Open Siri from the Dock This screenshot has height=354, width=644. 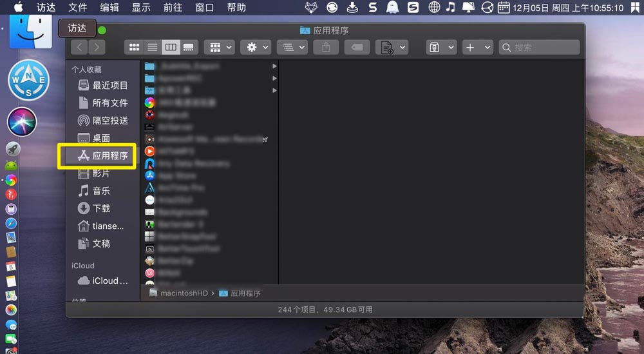(21, 121)
